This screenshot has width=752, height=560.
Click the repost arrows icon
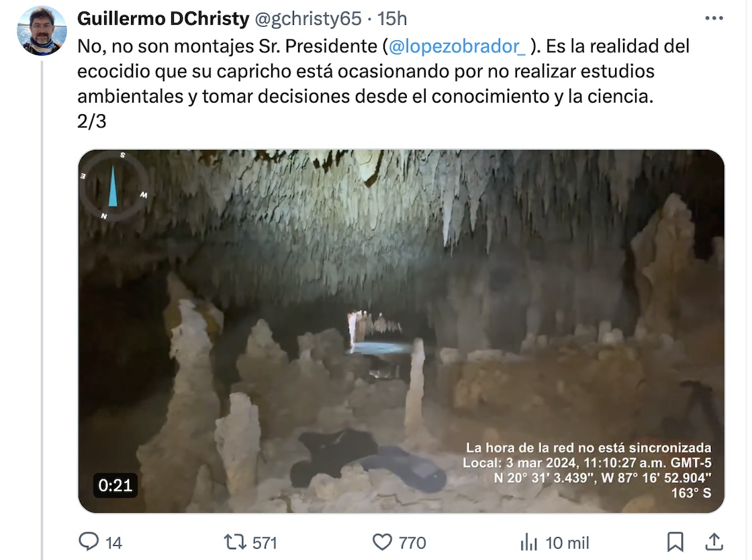point(235,543)
